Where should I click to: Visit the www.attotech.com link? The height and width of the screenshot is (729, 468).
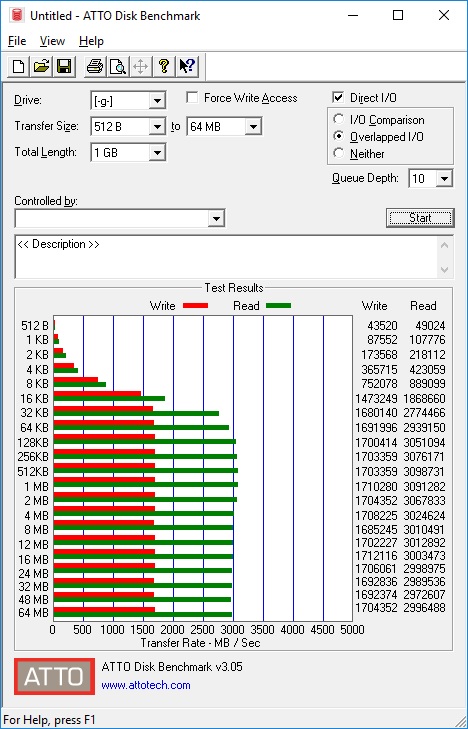coord(146,685)
